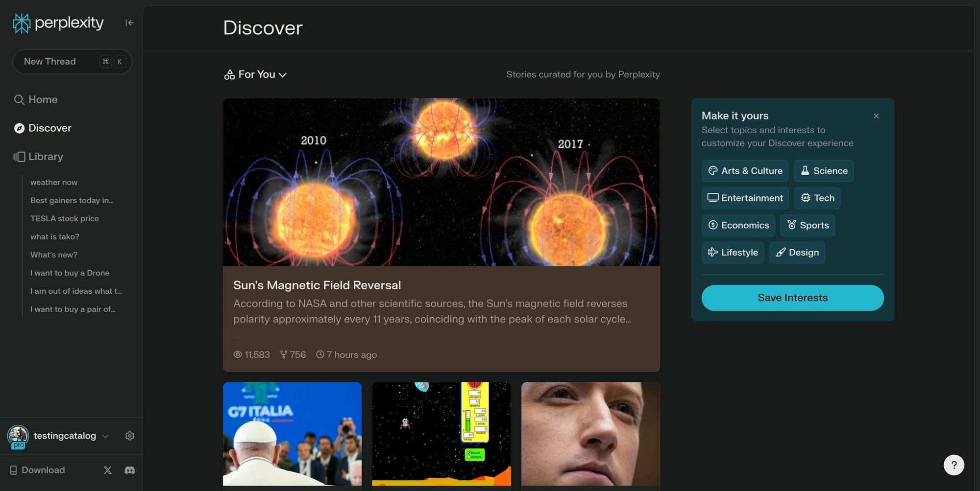The height and width of the screenshot is (491, 980).
Task: Collapse the sidebar using the arrow icon
Action: coord(129,23)
